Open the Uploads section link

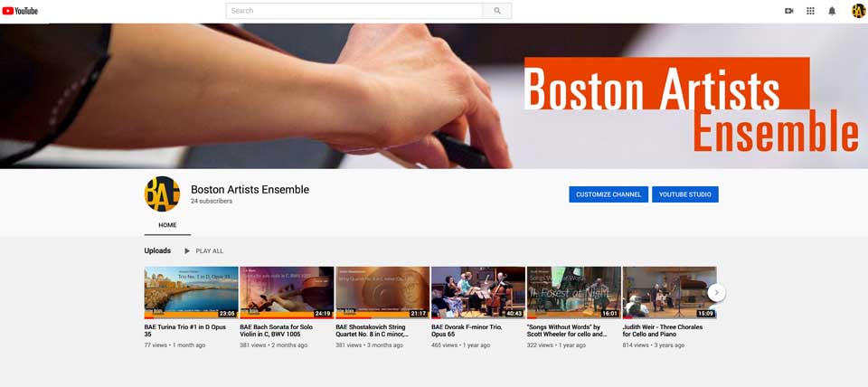coord(157,250)
